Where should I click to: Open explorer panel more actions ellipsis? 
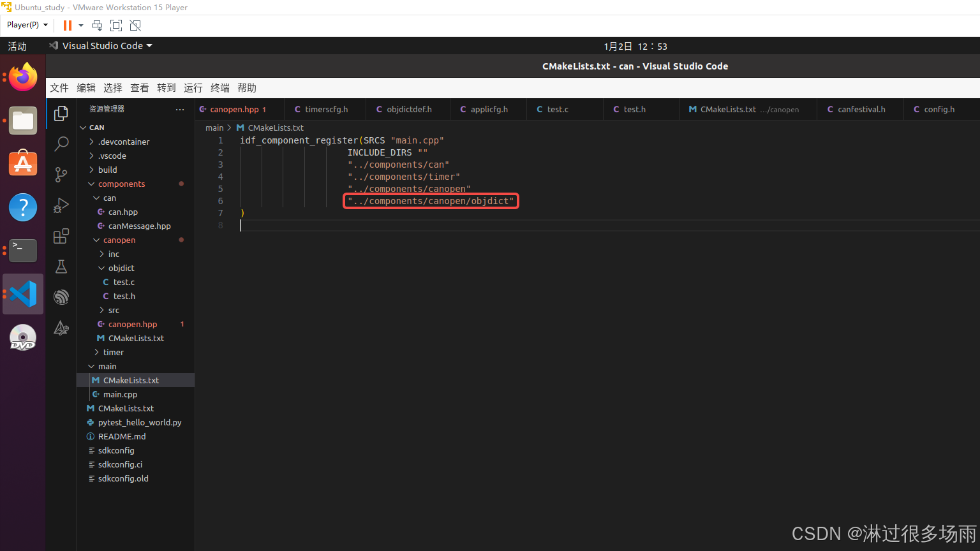(180, 110)
